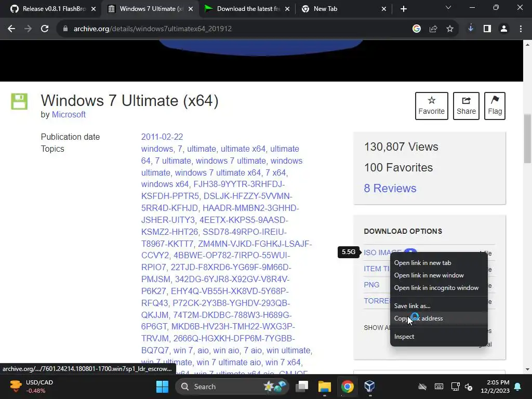Bookmark this page with the star icon
Image resolution: width=532 pixels, height=399 pixels.
pos(450,29)
